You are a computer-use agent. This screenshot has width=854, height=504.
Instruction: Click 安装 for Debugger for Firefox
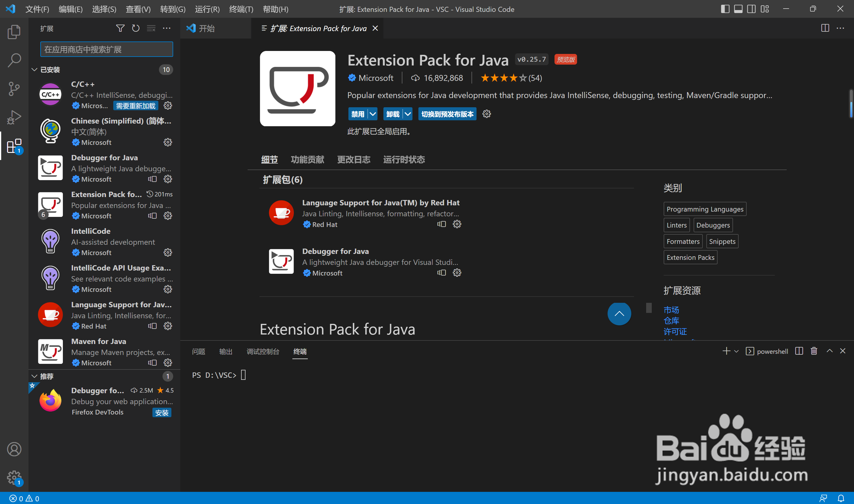162,412
